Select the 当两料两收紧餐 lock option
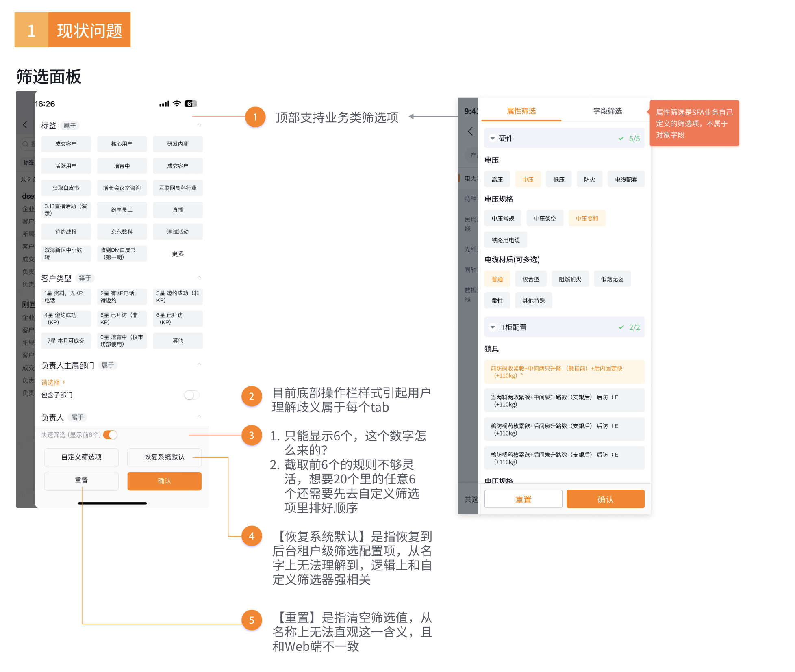Viewport: 795px width, 672px height. click(x=564, y=400)
